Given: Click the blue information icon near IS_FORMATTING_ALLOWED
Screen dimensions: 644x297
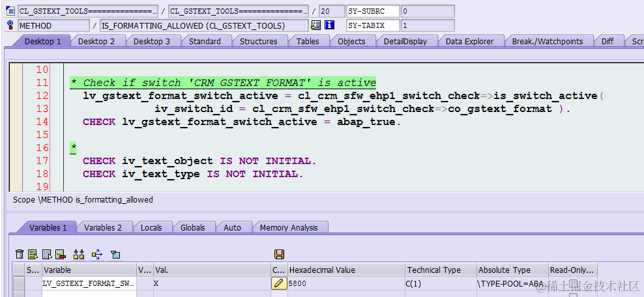Looking at the screenshot, I should coord(329,25).
